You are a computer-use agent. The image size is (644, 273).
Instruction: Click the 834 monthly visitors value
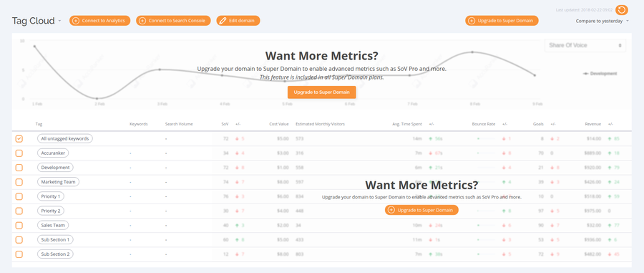299,196
